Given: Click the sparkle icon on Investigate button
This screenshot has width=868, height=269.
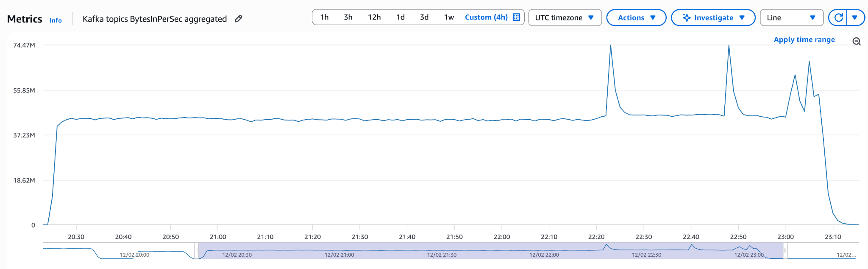Looking at the screenshot, I should pos(686,17).
